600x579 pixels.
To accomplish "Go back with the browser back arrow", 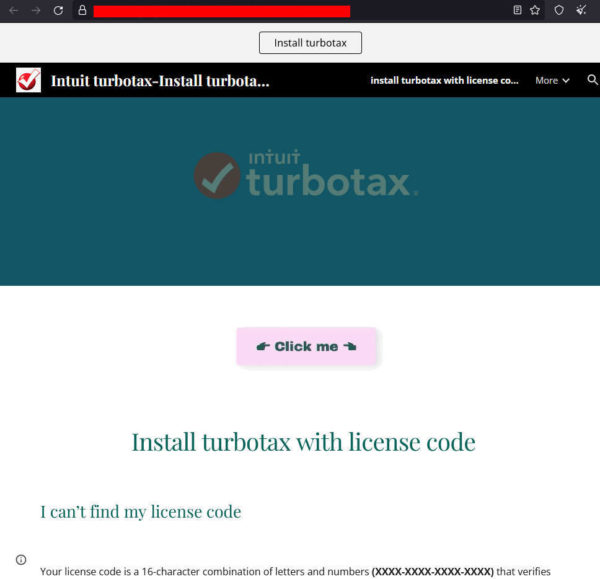I will 14,10.
